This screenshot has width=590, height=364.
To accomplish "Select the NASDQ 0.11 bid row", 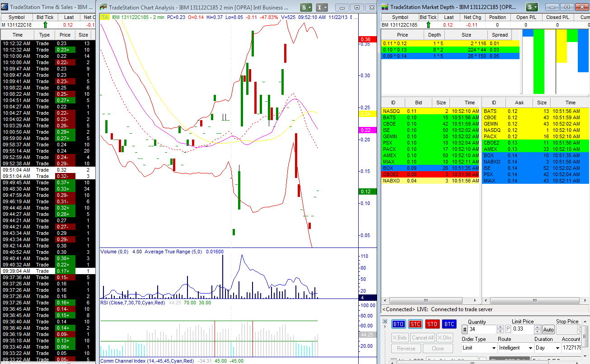I will point(431,111).
